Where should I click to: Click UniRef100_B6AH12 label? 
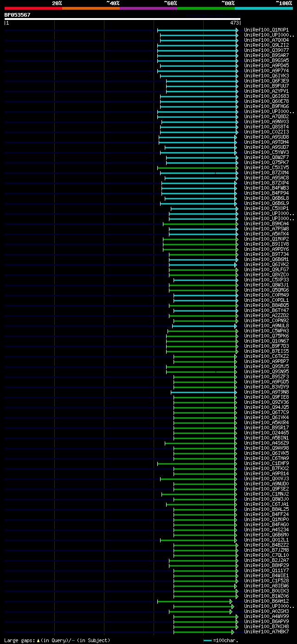point(266,601)
